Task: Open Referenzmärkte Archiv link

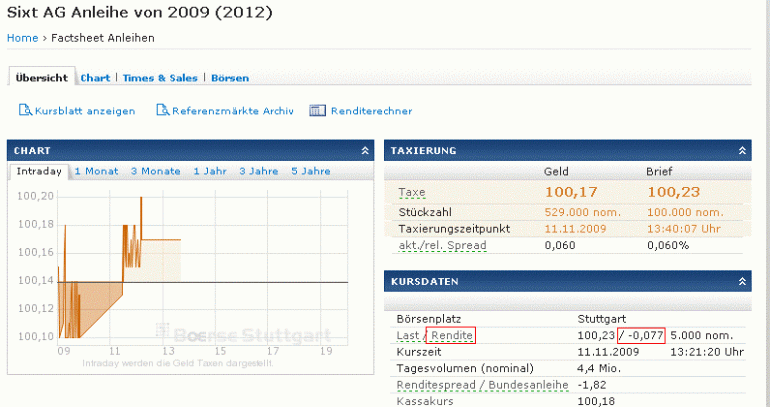Action: pyautogui.click(x=233, y=111)
